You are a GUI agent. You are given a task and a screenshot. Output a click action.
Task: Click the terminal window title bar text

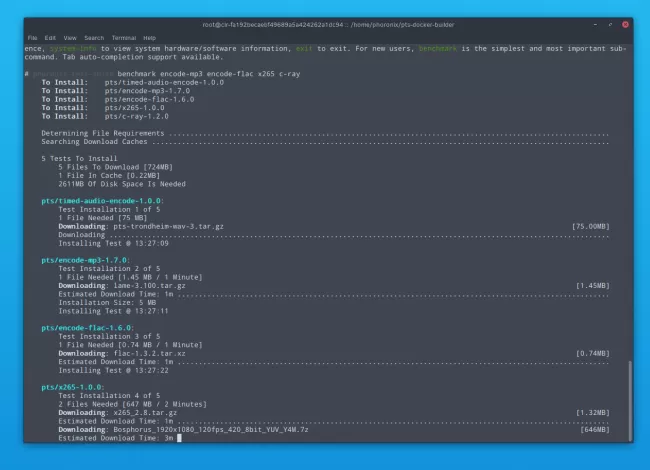pos(328,24)
